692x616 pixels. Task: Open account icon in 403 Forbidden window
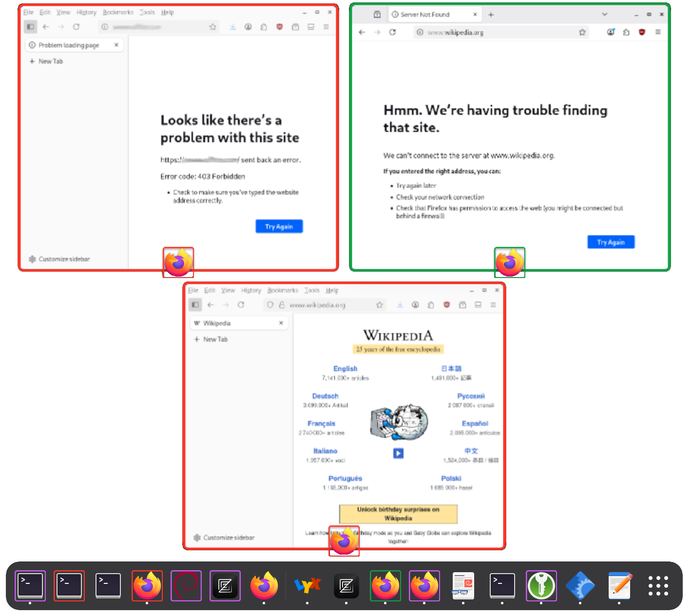pos(249,27)
